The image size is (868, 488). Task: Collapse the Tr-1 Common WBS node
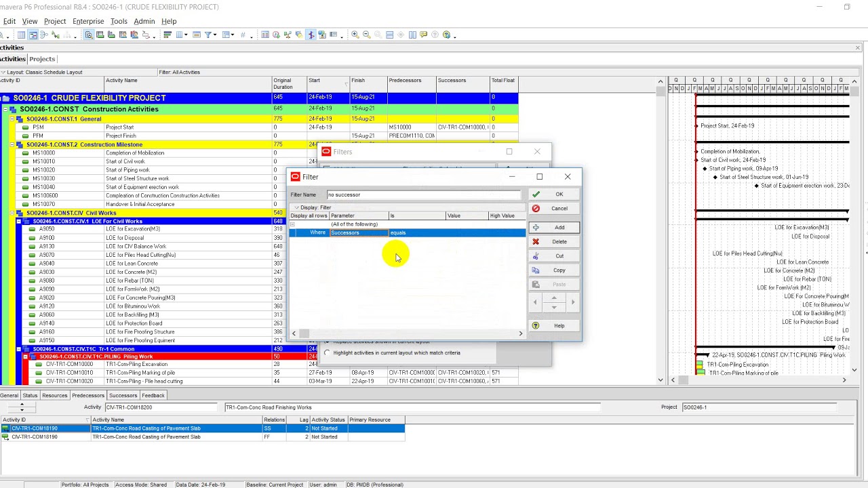pos(19,349)
